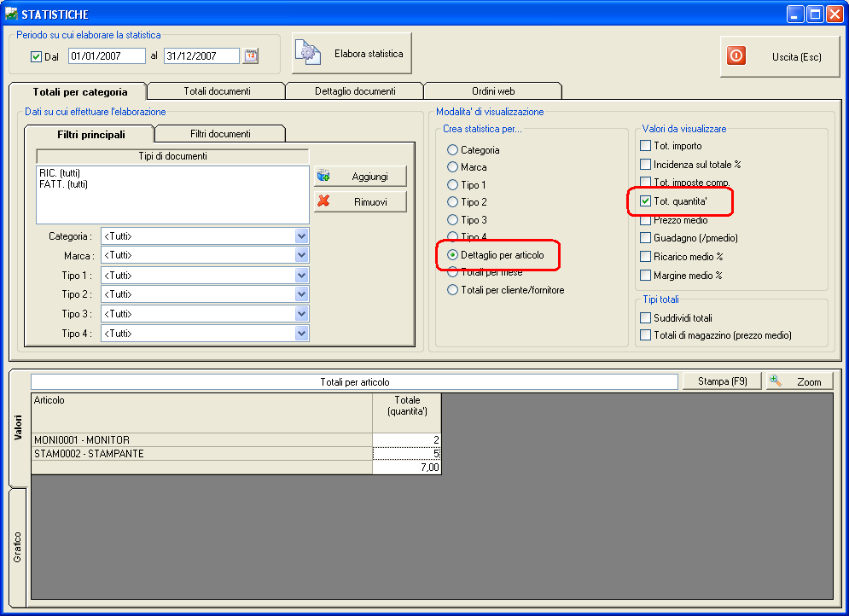Open the Totali per categoria tab

coord(79,91)
